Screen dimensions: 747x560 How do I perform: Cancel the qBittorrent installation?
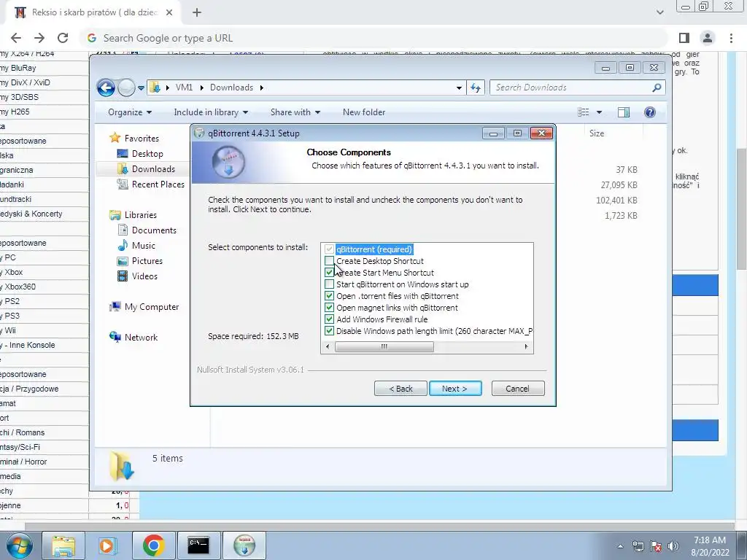coord(518,389)
